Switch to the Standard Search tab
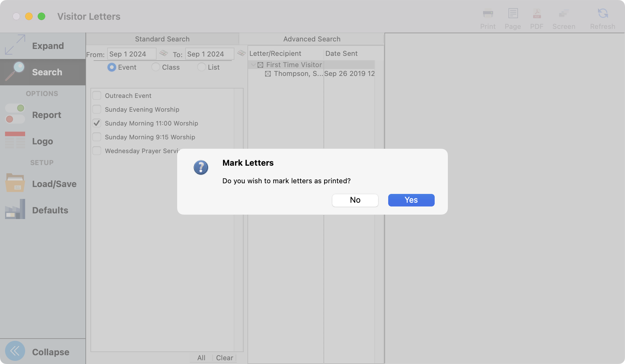The width and height of the screenshot is (625, 364). pyautogui.click(x=162, y=39)
